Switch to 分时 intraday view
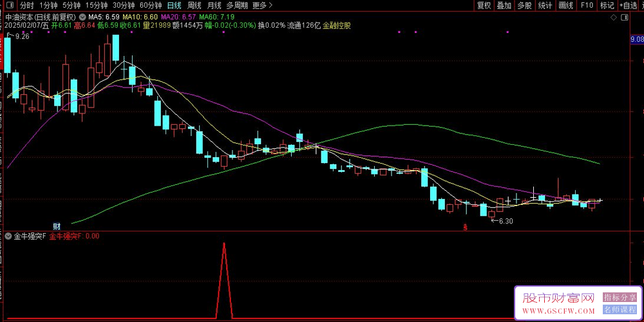644x322 pixels. (x=26, y=5)
